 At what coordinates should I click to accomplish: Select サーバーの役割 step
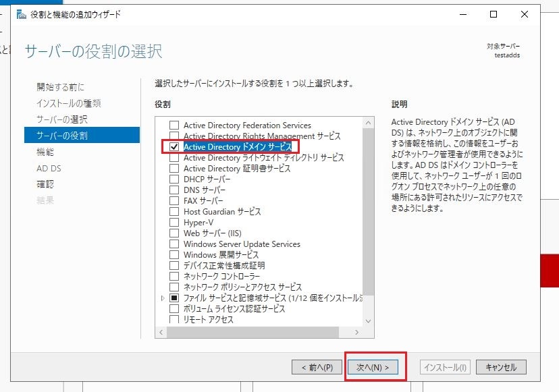tap(82, 135)
